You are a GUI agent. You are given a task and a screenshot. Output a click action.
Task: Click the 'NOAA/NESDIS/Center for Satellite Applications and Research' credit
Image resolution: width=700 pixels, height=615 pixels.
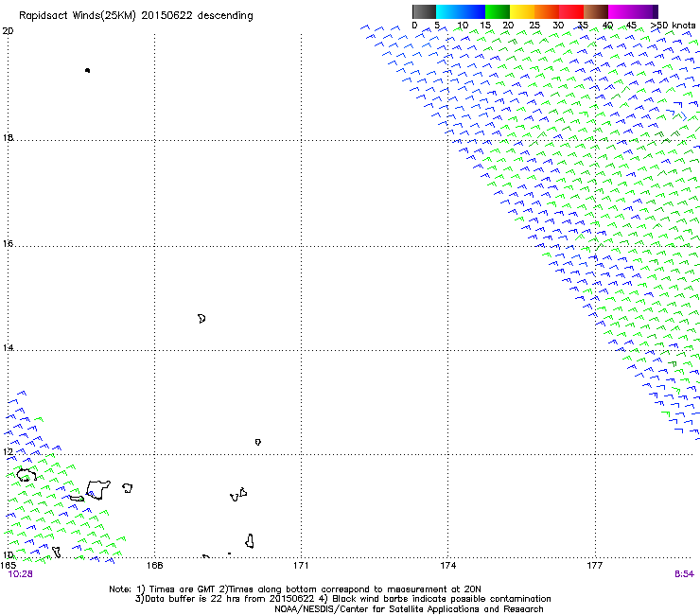click(x=409, y=609)
